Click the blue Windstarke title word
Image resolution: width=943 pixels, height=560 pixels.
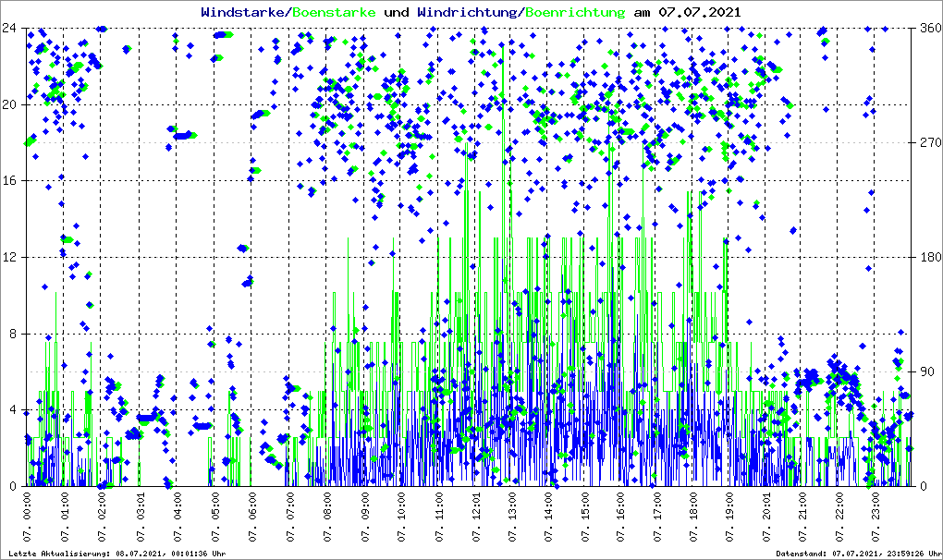click(244, 12)
